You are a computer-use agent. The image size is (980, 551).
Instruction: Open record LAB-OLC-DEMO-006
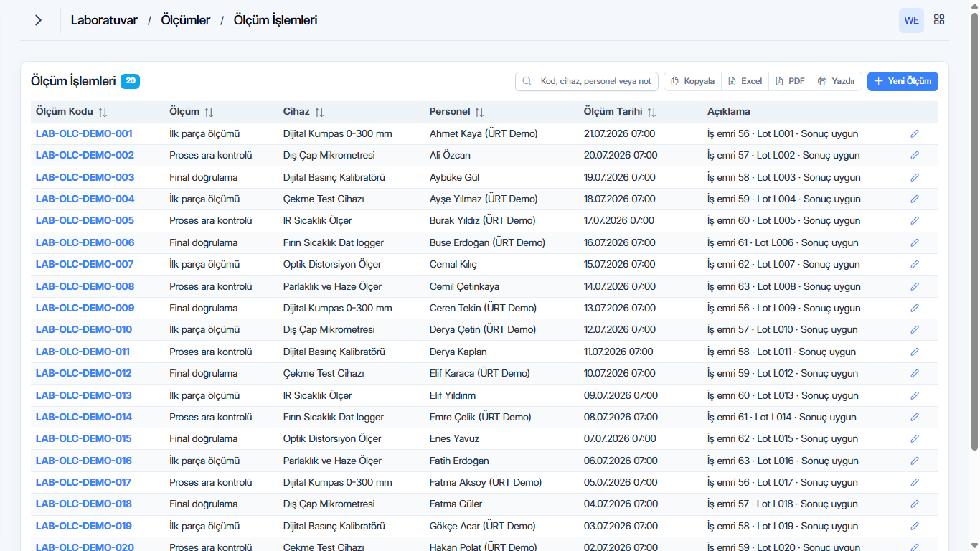pyautogui.click(x=85, y=242)
